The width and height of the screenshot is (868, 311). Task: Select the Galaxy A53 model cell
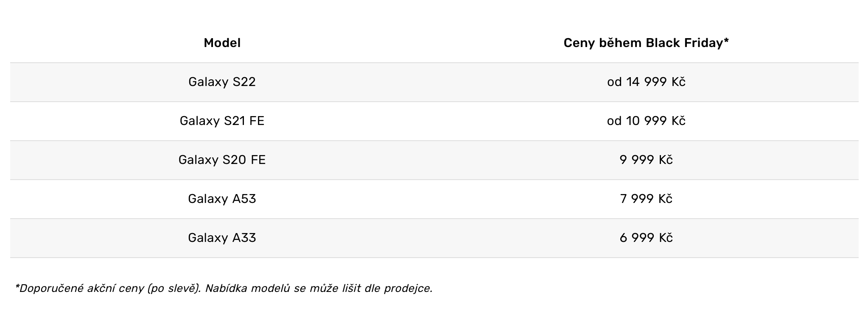click(x=222, y=199)
